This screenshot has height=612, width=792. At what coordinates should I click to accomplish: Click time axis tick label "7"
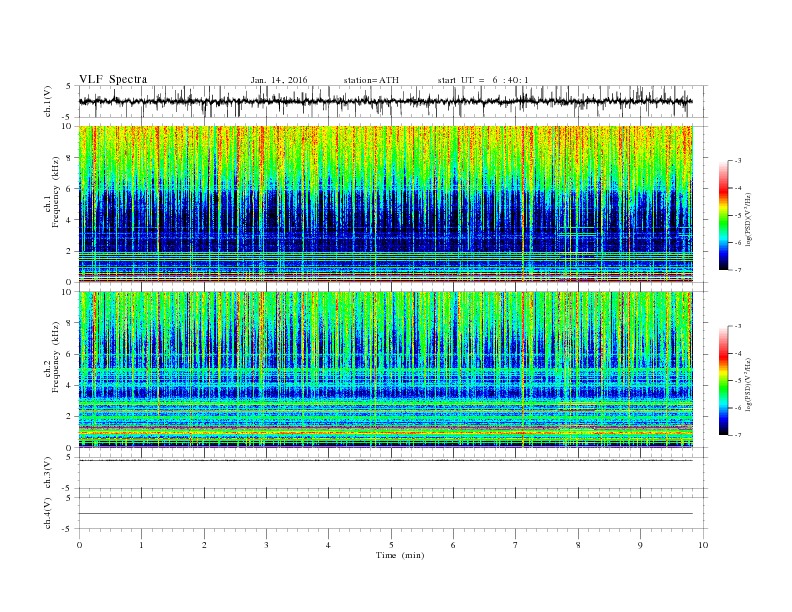(516, 545)
